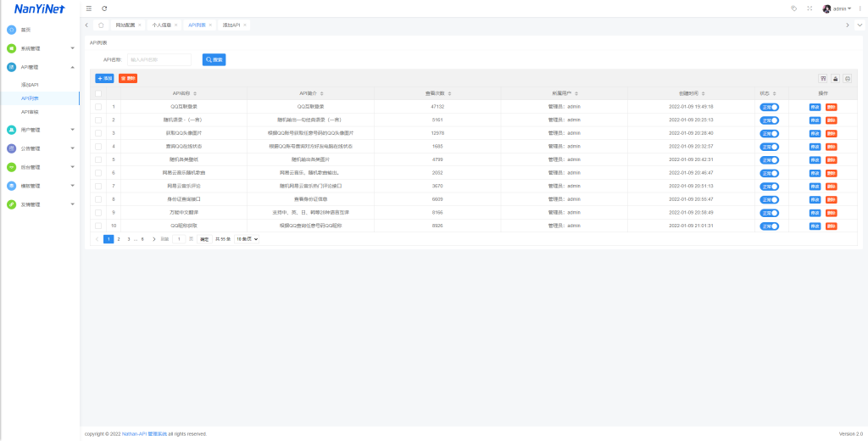The width and height of the screenshot is (868, 441).
Task: Tick the select-all checkbox in table header
Action: [98, 93]
